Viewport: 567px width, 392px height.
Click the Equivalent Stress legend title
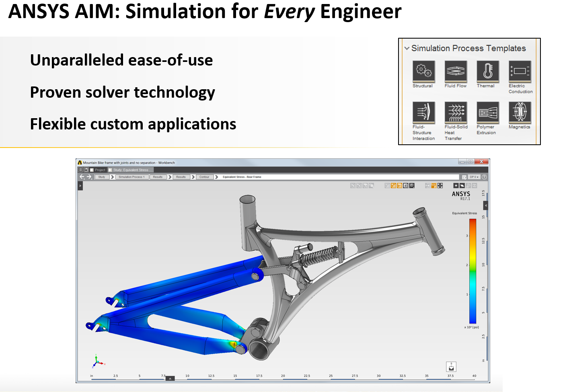[464, 213]
